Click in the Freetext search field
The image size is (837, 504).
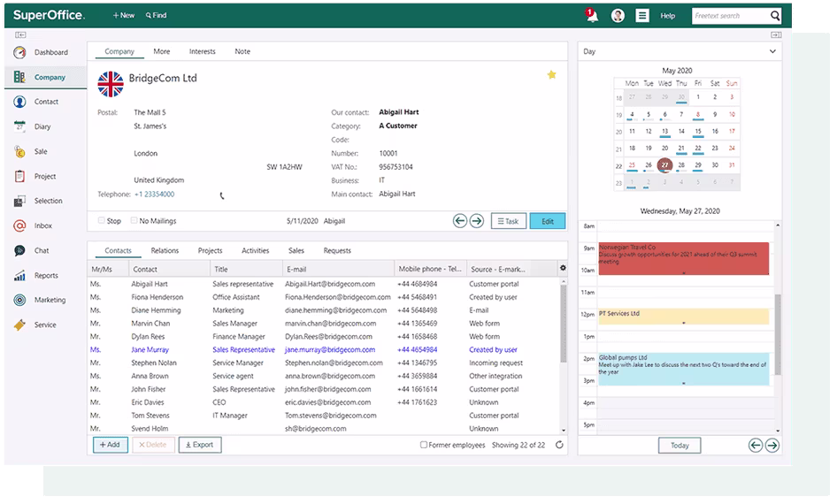click(x=730, y=16)
